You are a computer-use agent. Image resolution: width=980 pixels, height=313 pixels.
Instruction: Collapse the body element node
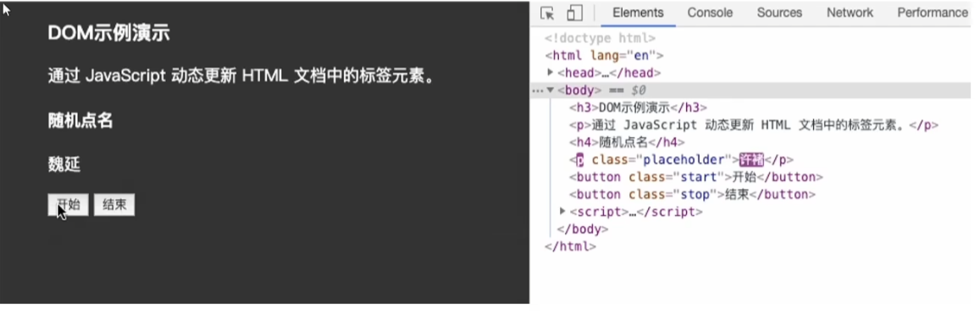[x=551, y=90]
